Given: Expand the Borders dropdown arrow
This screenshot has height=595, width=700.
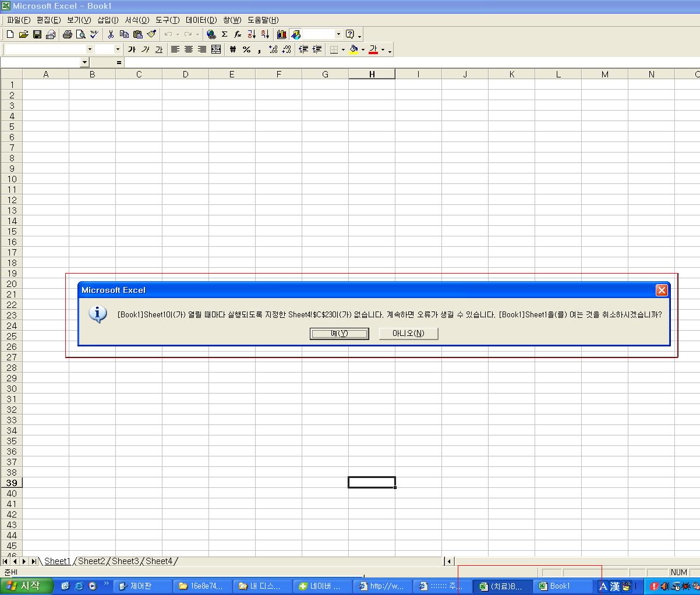Looking at the screenshot, I should pos(343,49).
